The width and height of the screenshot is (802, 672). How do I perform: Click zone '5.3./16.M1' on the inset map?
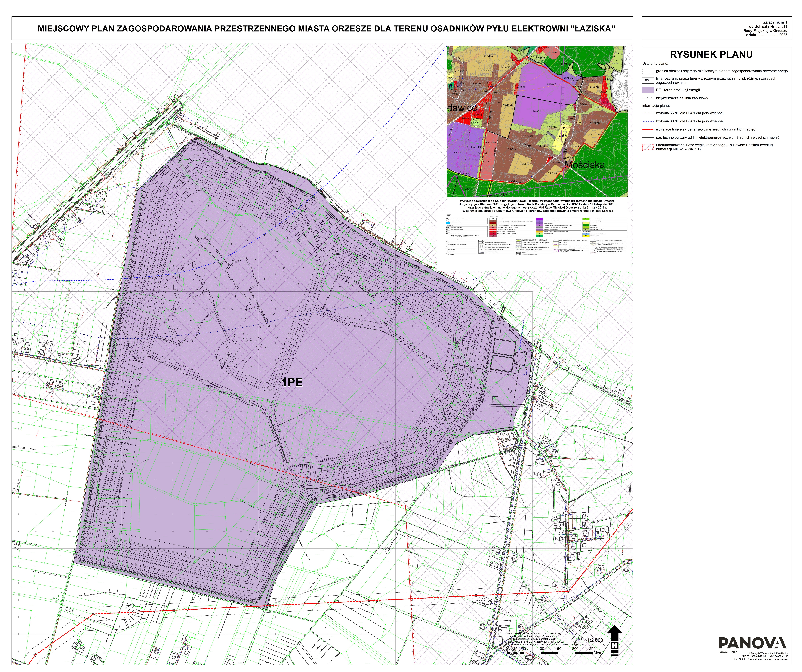(x=513, y=149)
